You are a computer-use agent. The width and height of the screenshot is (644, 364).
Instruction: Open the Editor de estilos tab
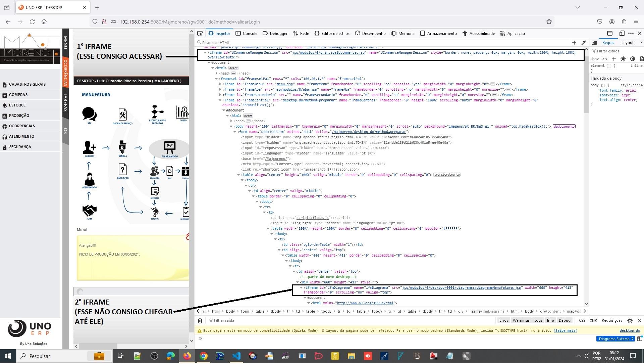[x=332, y=33]
